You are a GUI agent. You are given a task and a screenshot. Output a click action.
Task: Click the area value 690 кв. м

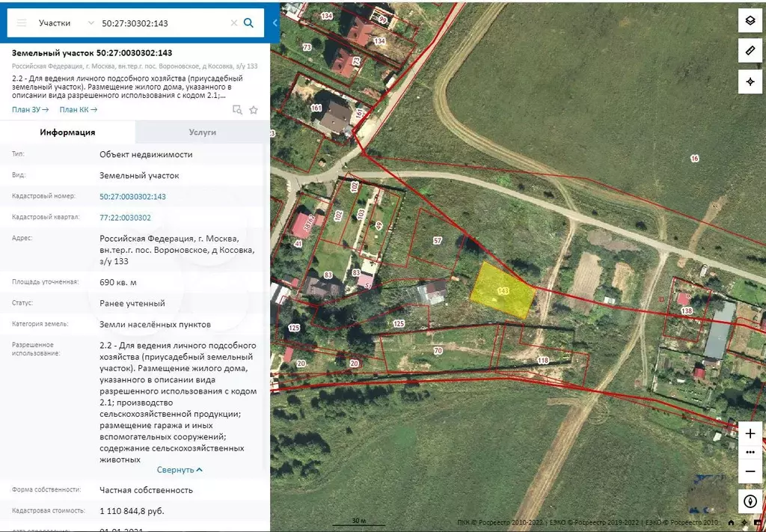coord(118,282)
